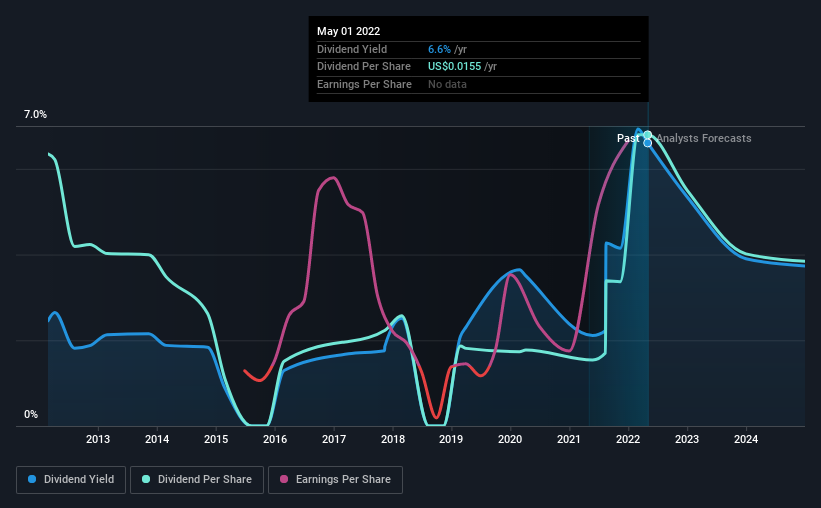Click the blue Dividend Yield legend dot
821x508 pixels.
32,479
